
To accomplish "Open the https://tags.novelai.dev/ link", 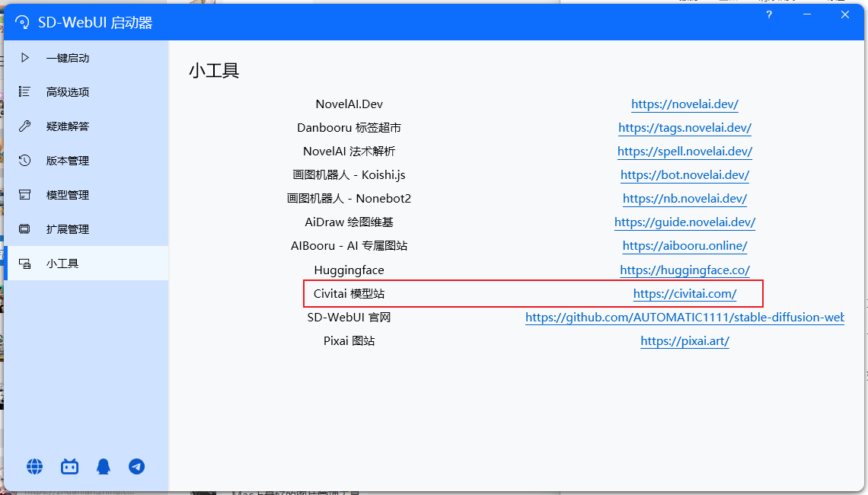I will pyautogui.click(x=685, y=128).
